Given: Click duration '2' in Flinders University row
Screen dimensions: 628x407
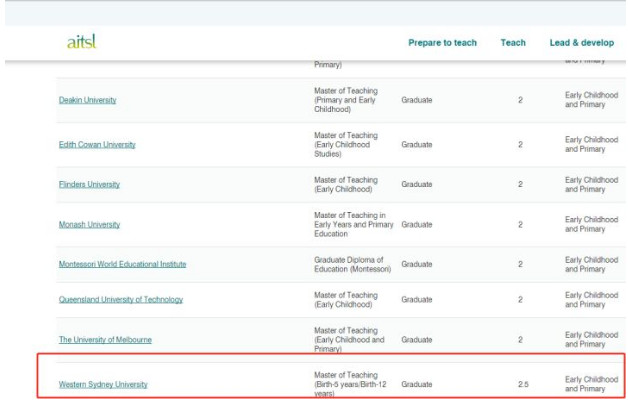Looking at the screenshot, I should pyautogui.click(x=520, y=184).
